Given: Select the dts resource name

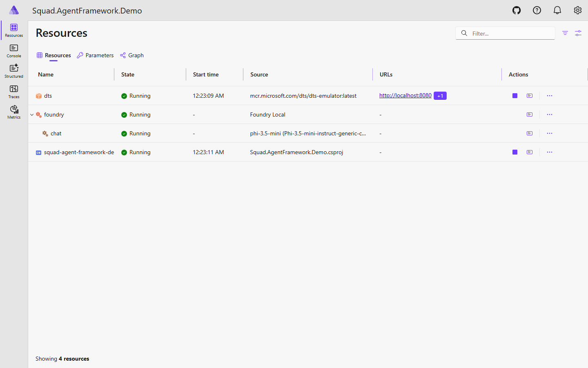Looking at the screenshot, I should tap(48, 96).
